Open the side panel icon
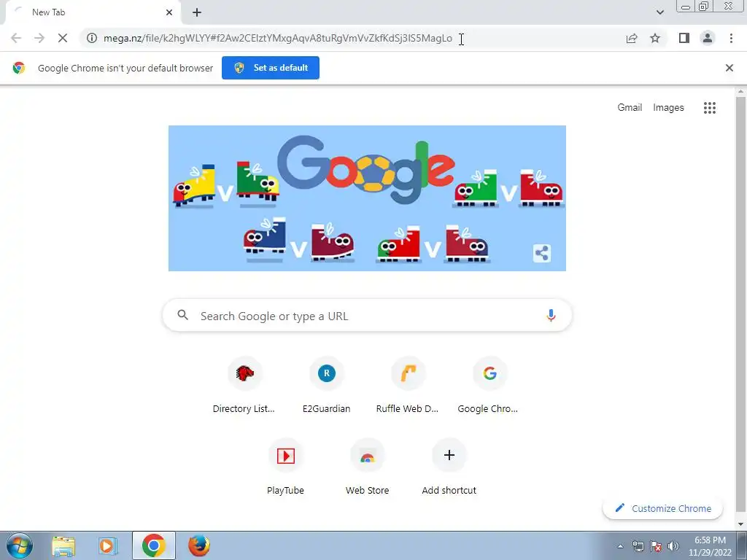 point(684,38)
